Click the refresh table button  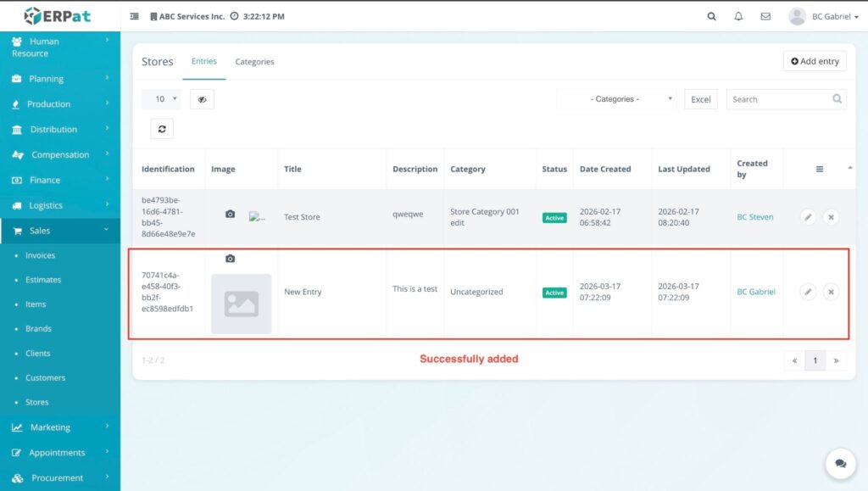pos(162,128)
